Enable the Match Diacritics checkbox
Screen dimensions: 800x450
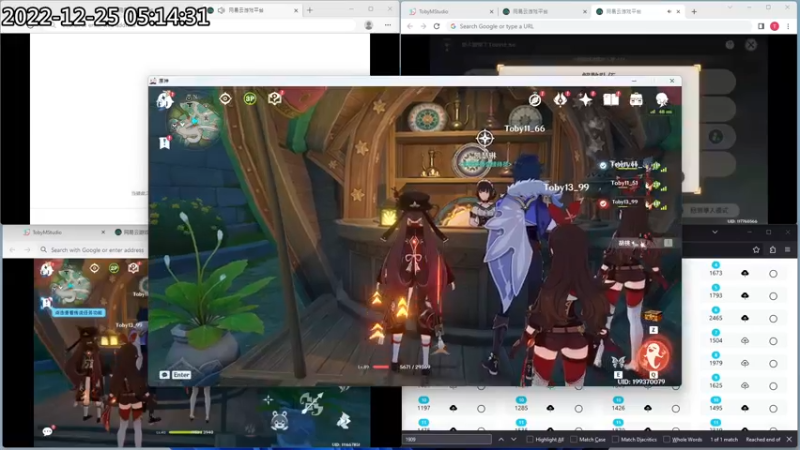click(615, 439)
